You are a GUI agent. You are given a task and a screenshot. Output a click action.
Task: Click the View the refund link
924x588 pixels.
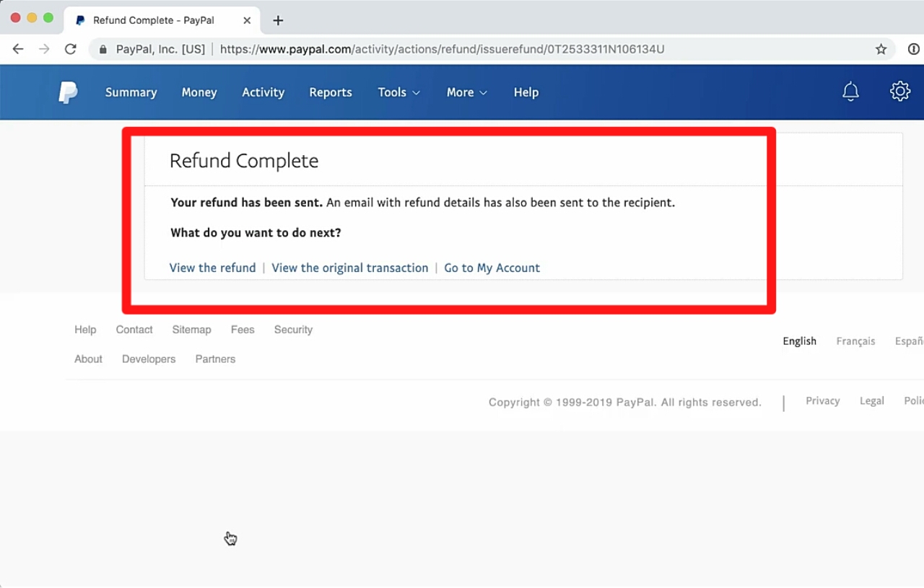(x=212, y=268)
